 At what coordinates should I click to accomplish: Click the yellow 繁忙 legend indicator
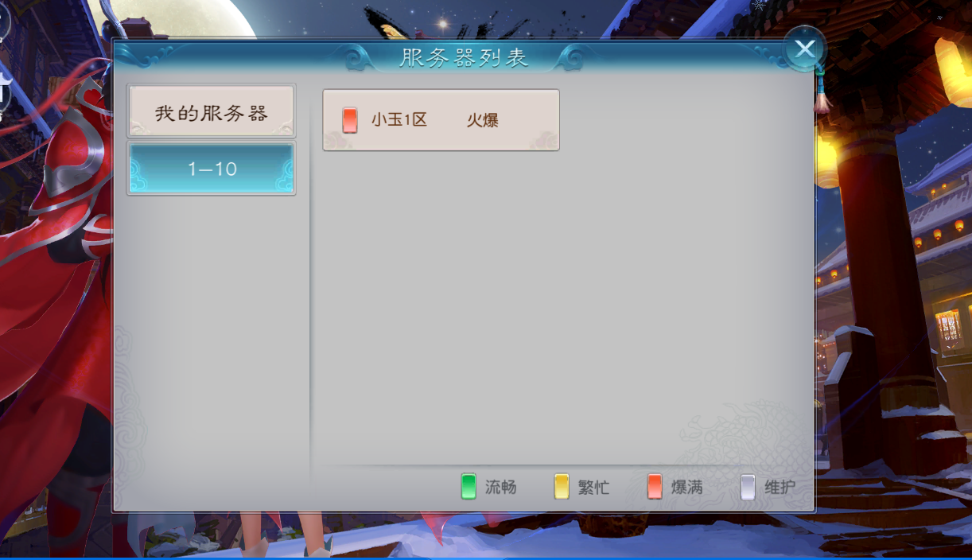point(562,486)
